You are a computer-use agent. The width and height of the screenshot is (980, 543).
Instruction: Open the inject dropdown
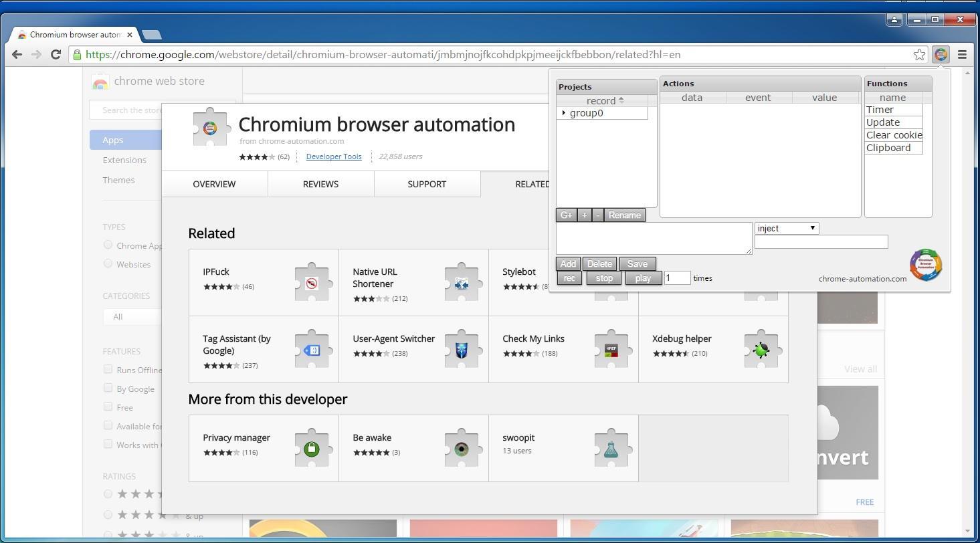click(787, 228)
